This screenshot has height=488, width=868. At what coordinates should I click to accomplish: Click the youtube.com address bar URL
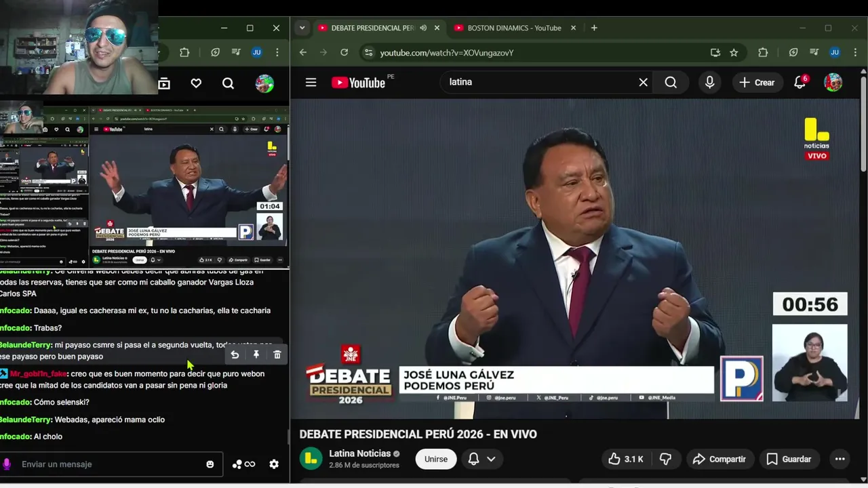click(446, 52)
